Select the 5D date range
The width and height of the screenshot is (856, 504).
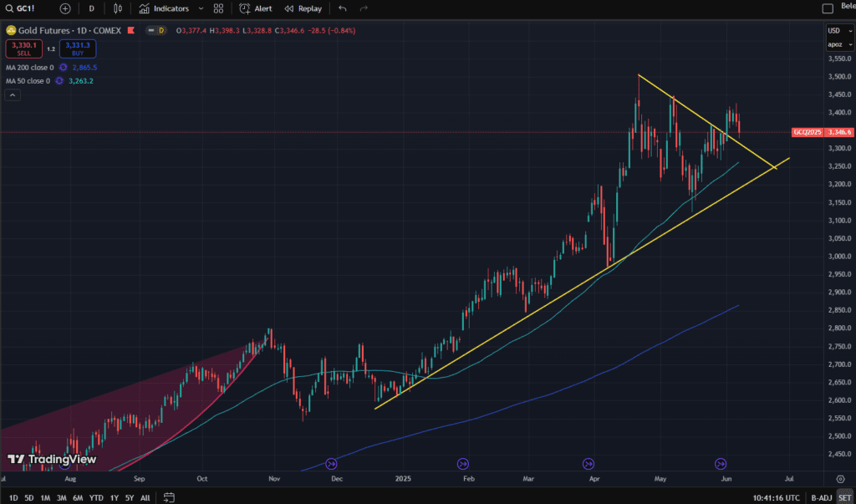point(29,498)
